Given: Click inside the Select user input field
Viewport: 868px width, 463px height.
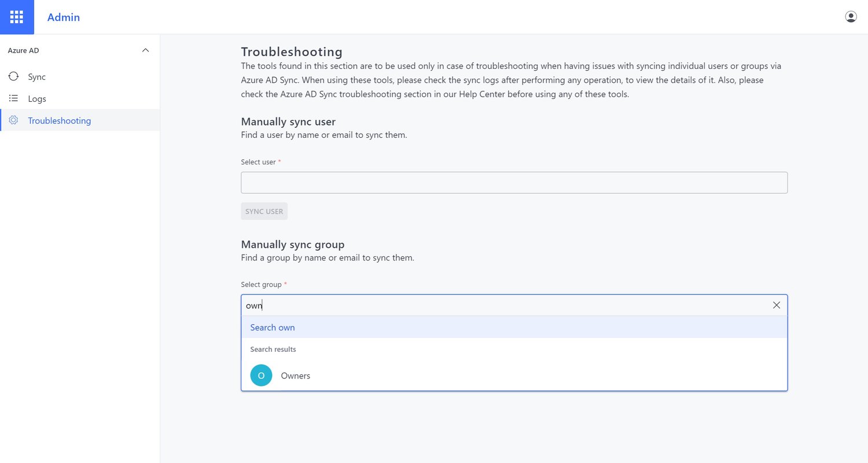Looking at the screenshot, I should (514, 182).
